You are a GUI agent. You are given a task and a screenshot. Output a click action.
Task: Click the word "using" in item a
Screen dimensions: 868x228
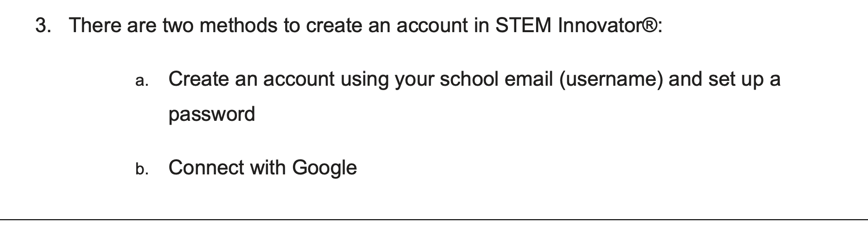pos(364,80)
